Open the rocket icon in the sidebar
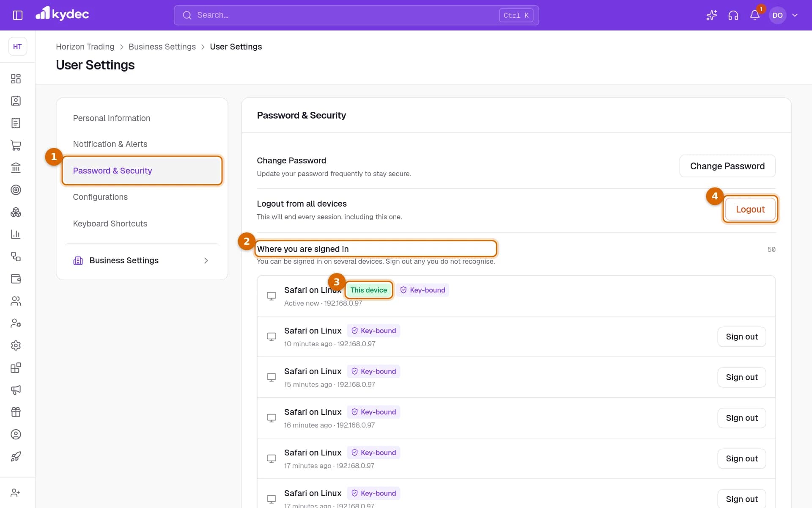812x508 pixels. click(x=16, y=456)
